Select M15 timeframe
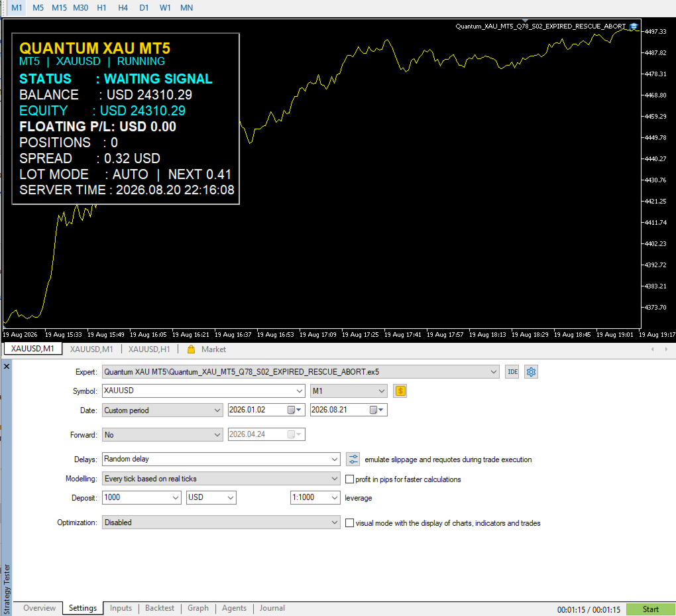The image size is (676, 616). 59,8
